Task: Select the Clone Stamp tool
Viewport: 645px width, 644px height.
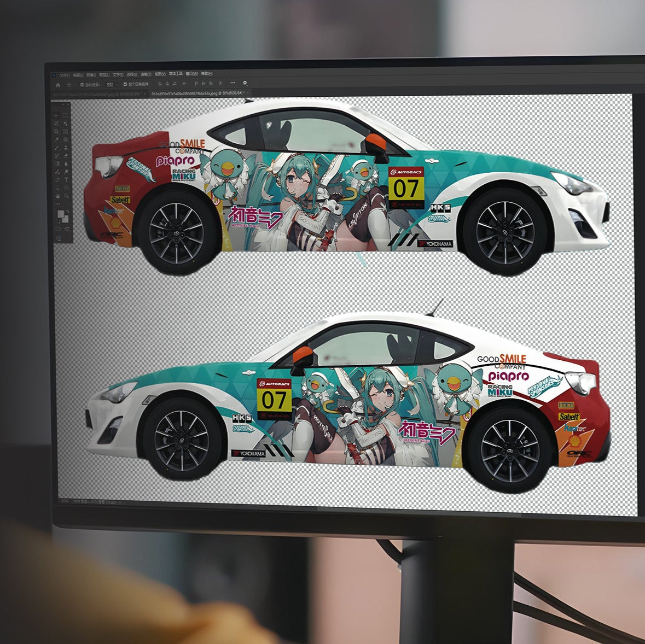Action: (x=66, y=148)
